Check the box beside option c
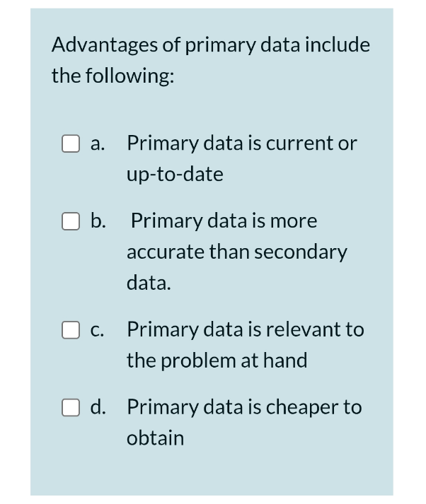 pyautogui.click(x=71, y=330)
